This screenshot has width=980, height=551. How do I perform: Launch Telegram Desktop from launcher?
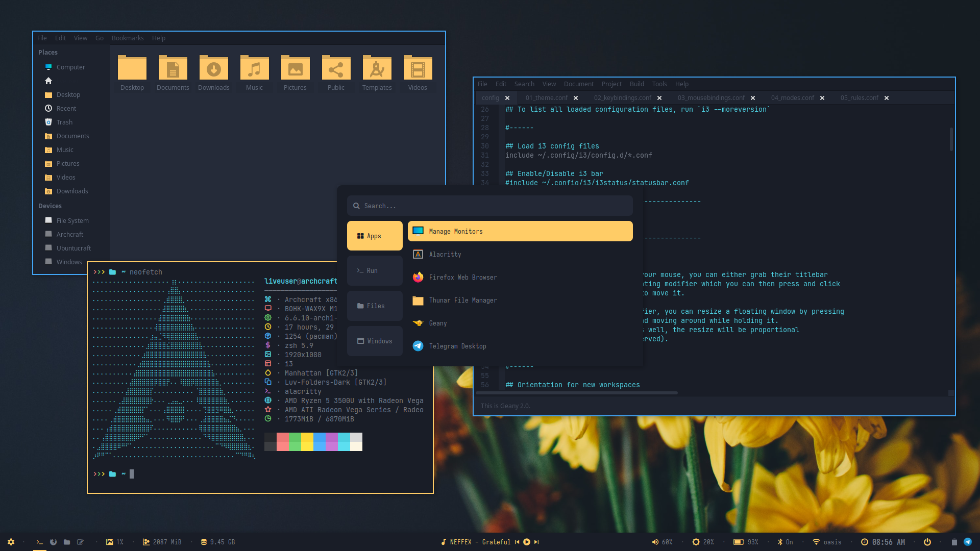point(457,346)
